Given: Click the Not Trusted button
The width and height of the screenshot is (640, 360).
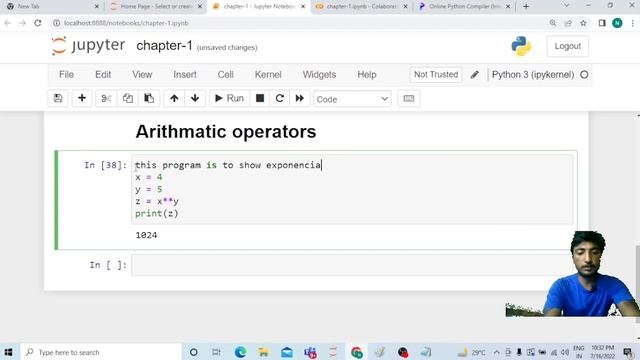Looking at the screenshot, I should coord(436,75).
